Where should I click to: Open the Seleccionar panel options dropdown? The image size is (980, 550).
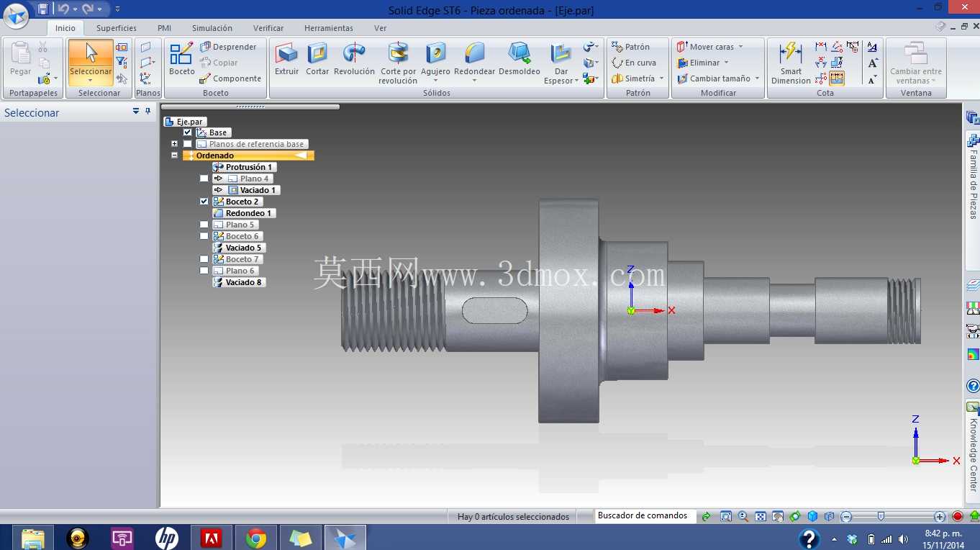coord(136,112)
